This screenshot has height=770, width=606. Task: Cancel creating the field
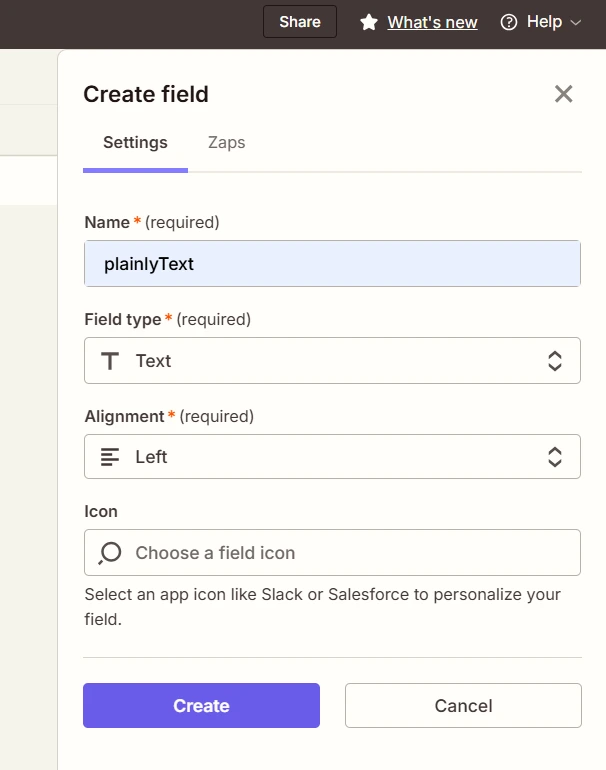463,706
